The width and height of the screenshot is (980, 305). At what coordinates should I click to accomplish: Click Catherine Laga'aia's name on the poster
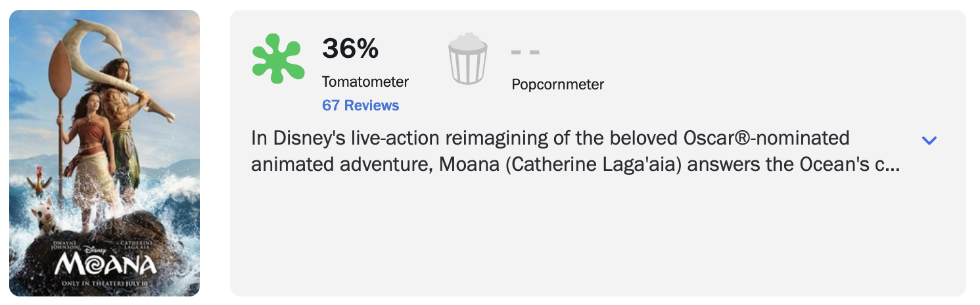pyautogui.click(x=137, y=245)
